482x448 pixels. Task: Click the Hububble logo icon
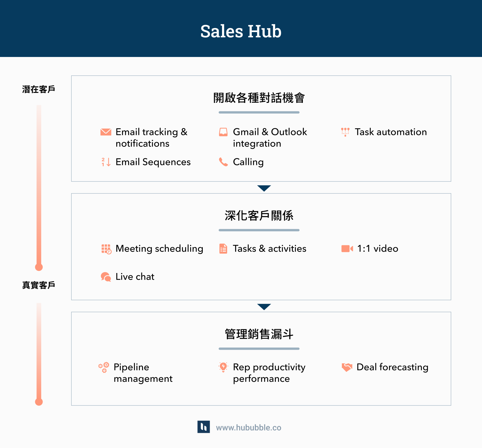pyautogui.click(x=204, y=427)
